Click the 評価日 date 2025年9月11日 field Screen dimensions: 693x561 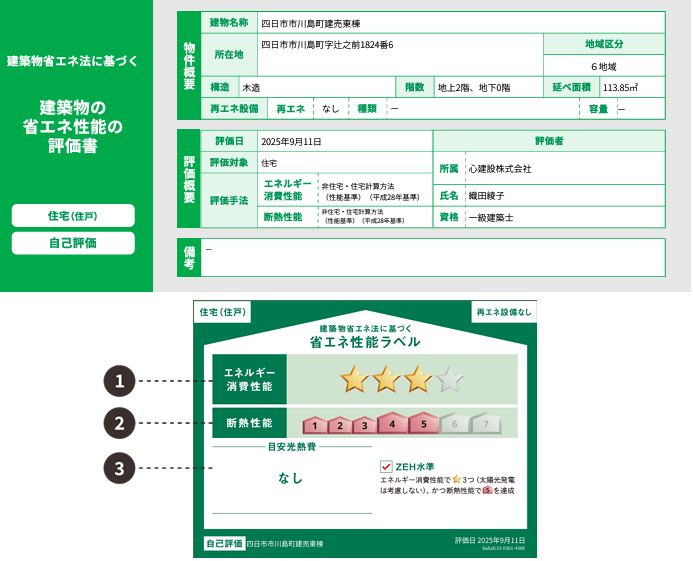[x=343, y=141]
